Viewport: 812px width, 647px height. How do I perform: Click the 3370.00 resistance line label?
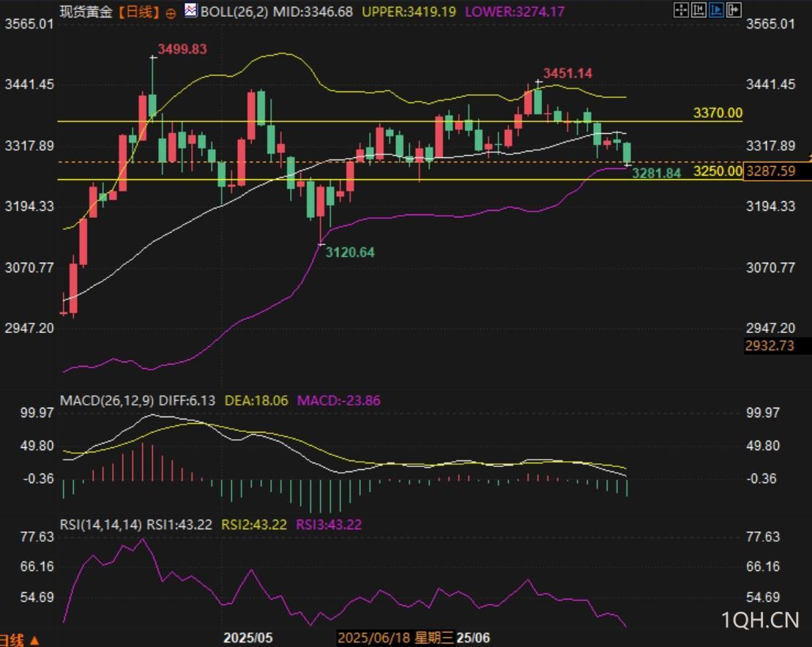[x=718, y=112]
